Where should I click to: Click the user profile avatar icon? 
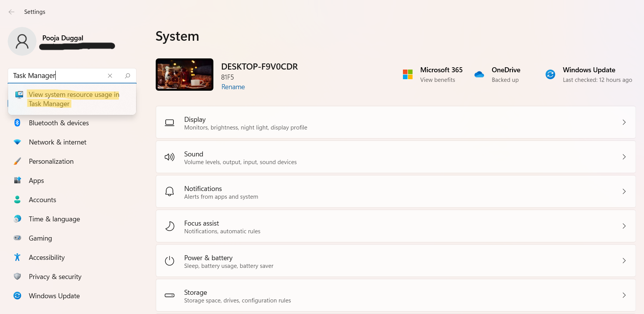click(x=22, y=42)
